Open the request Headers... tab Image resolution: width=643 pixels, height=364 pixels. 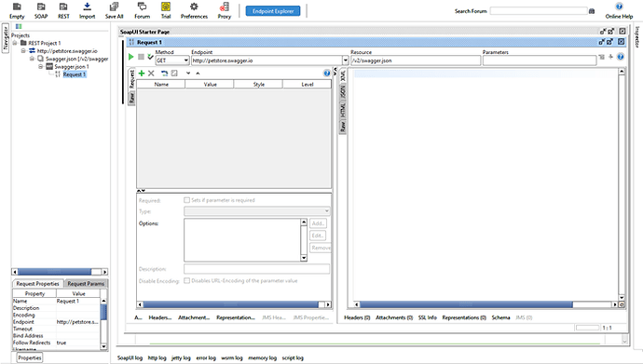point(160,317)
